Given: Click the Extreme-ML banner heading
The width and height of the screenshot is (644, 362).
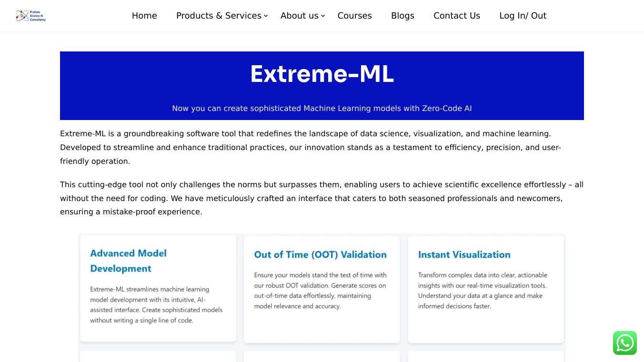Looking at the screenshot, I should tap(322, 74).
